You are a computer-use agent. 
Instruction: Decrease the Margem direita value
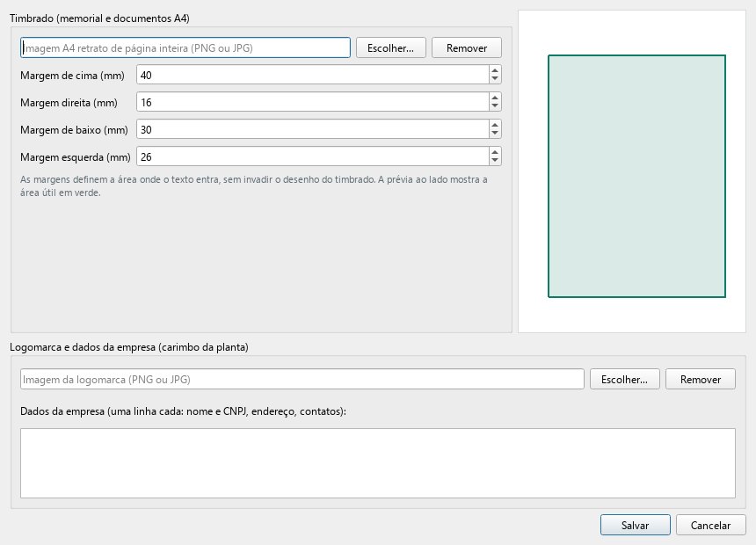click(495, 106)
